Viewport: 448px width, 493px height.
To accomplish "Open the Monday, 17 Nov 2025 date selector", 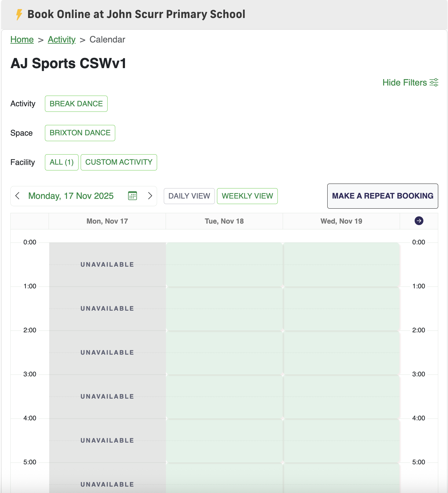I will click(71, 196).
